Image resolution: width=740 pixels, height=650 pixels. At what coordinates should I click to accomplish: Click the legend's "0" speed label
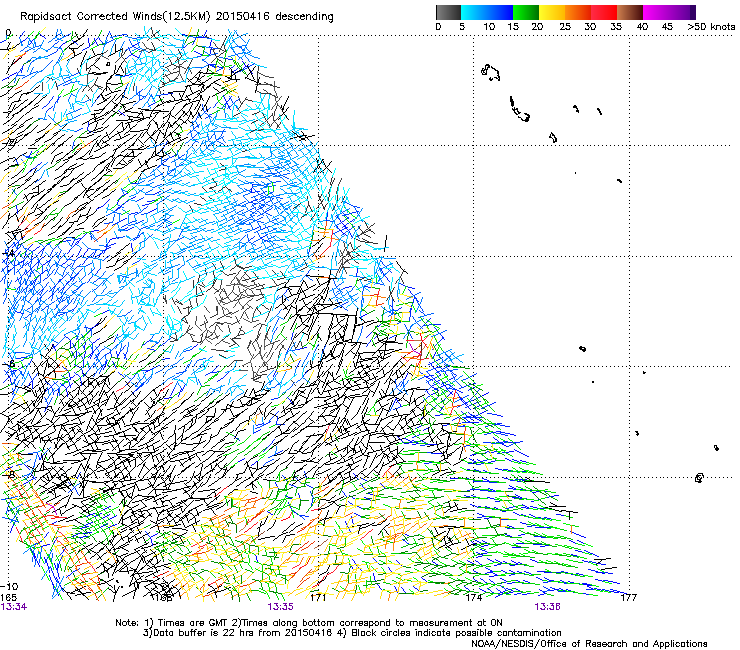click(x=438, y=27)
